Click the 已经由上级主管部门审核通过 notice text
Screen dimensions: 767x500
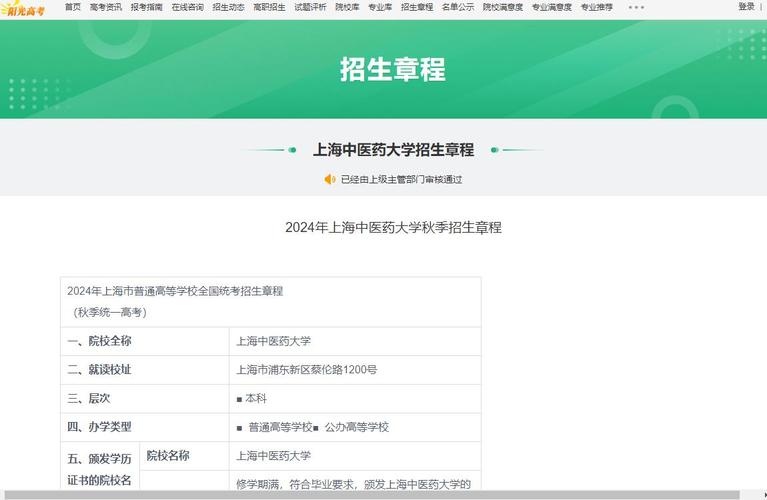coord(401,180)
